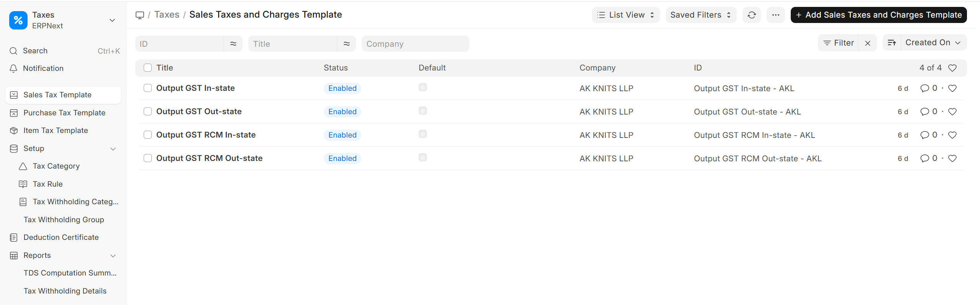Tick the Output GST RCM Out-state checkbox
Image resolution: width=980 pixels, height=305 pixels.
pos(148,158)
